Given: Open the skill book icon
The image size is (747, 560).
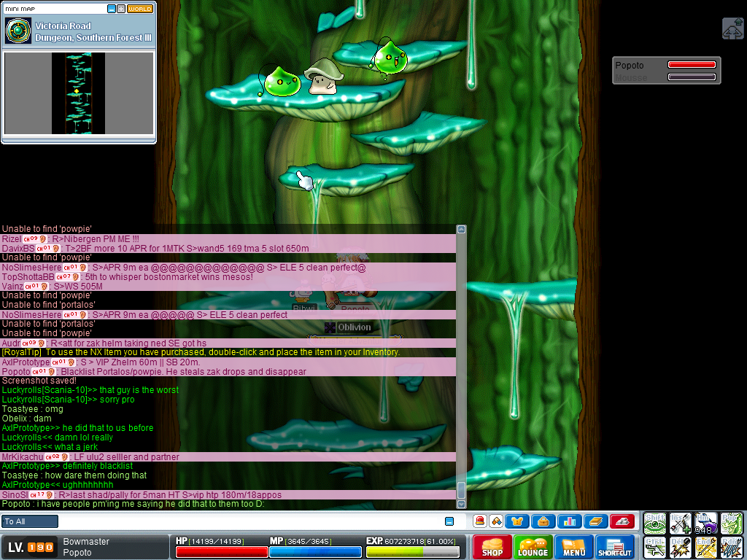Looking at the screenshot, I should point(595,521).
